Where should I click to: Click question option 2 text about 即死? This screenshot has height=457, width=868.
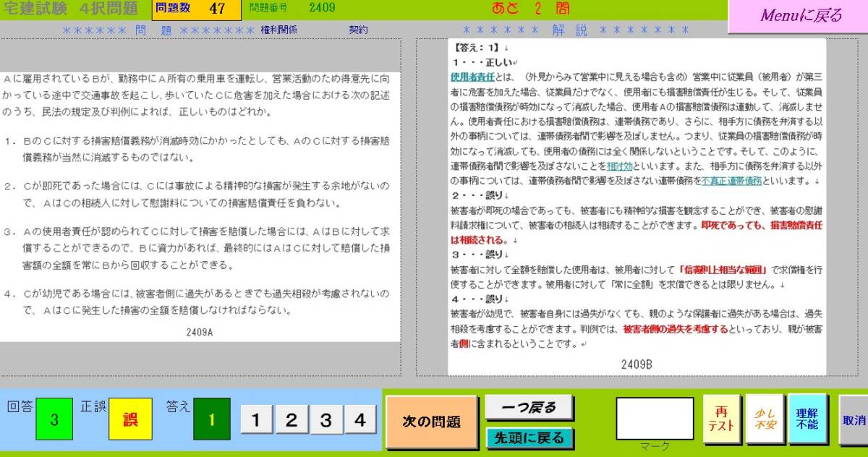point(196,195)
